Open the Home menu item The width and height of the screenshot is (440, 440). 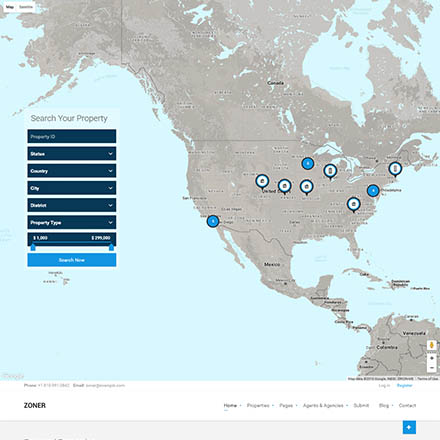(x=230, y=405)
